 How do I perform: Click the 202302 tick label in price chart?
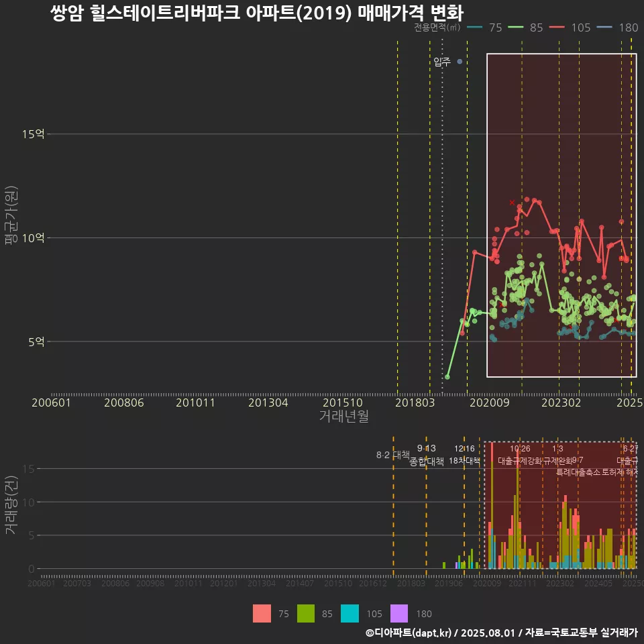click(561, 402)
